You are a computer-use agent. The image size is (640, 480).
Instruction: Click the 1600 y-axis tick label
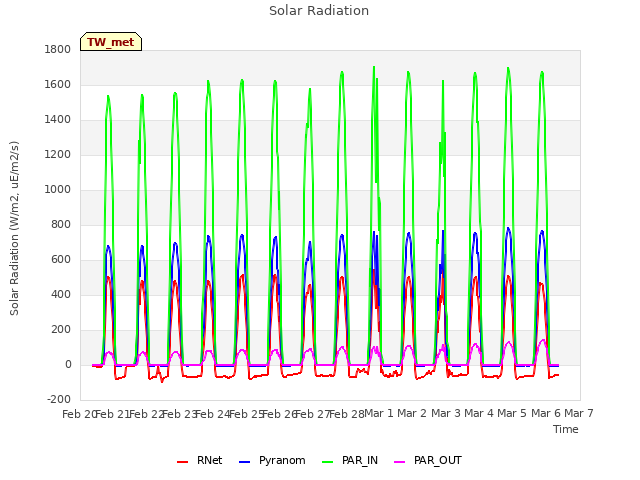tap(58, 84)
